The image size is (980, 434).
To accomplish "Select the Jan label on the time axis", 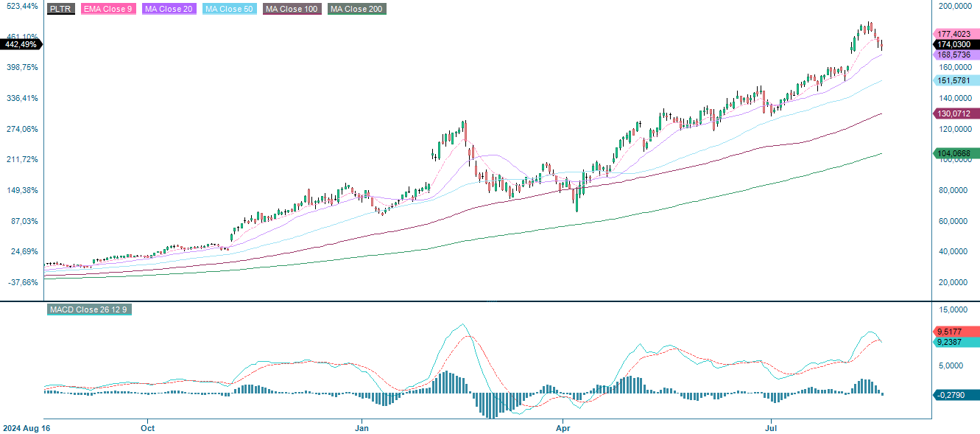I will [x=360, y=427].
